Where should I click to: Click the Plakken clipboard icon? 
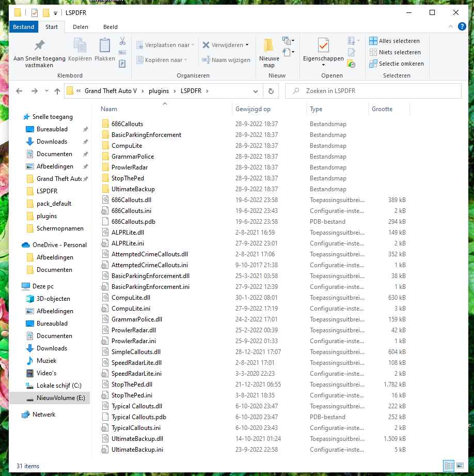click(105, 50)
